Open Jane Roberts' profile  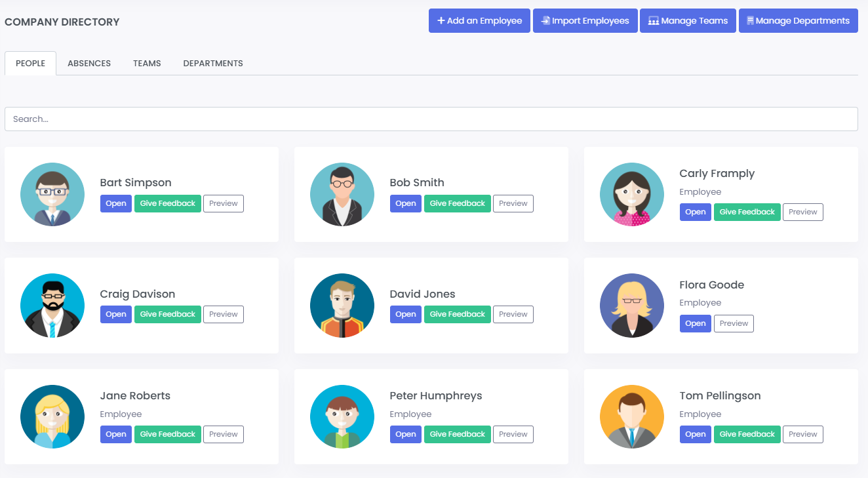[115, 434]
